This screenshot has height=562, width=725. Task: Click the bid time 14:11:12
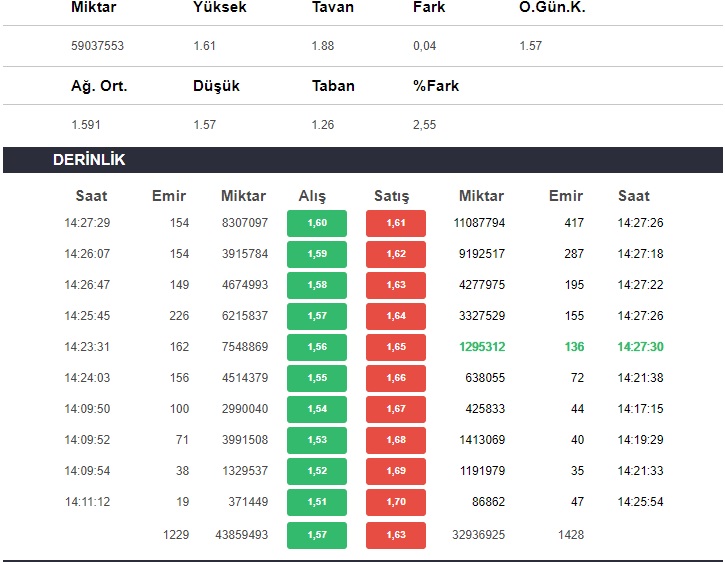pyautogui.click(x=87, y=502)
